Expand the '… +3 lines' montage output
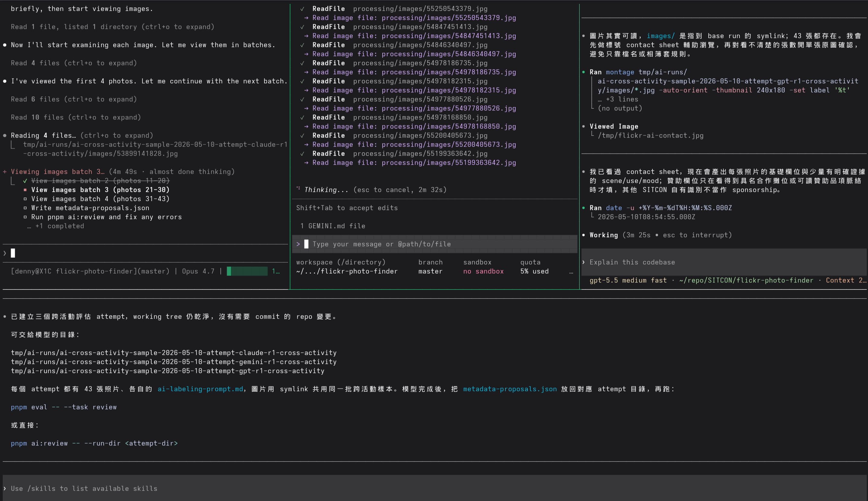868x501 pixels. click(x=618, y=99)
